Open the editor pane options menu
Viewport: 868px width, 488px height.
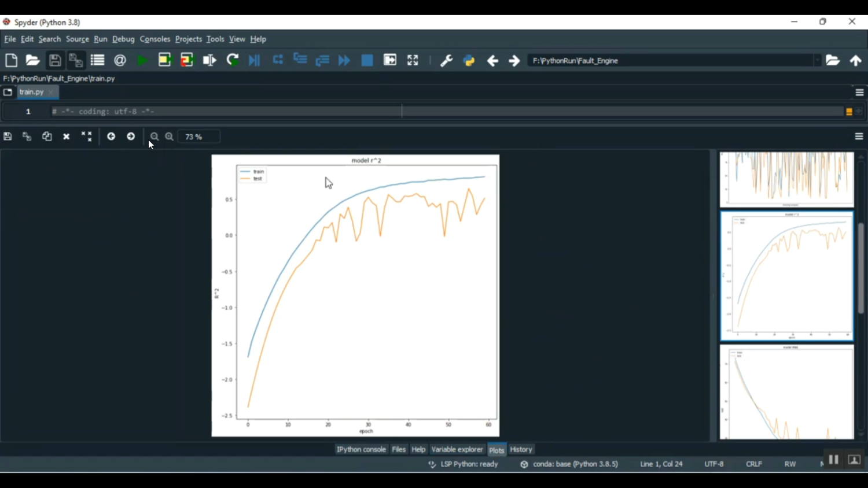tap(859, 93)
